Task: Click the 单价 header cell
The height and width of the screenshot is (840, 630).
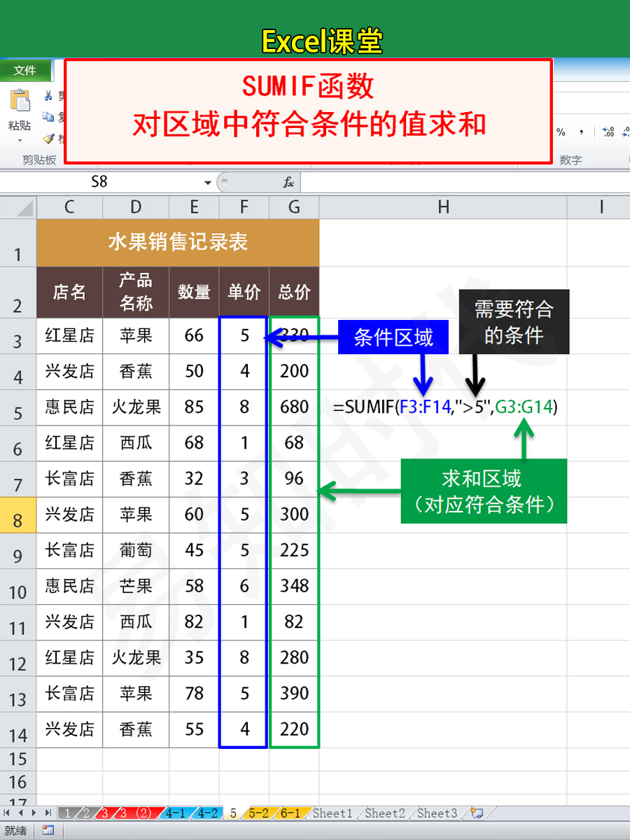Action: pos(244,293)
